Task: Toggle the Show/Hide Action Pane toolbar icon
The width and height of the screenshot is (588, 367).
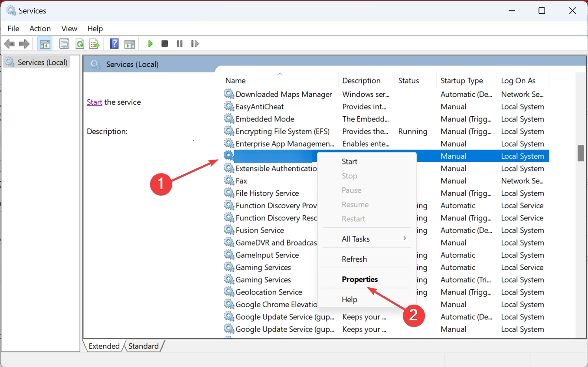Action: click(x=129, y=44)
